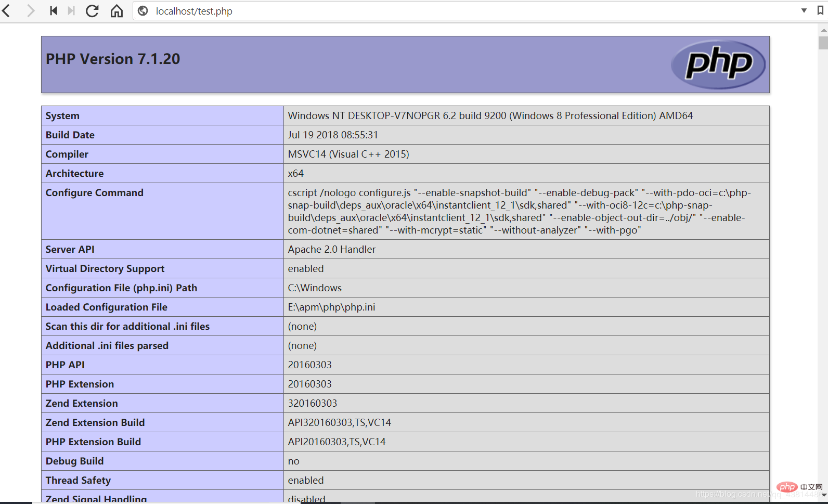The width and height of the screenshot is (828, 504).
Task: Select the 320160303 Zend Extension value
Action: pyautogui.click(x=313, y=403)
